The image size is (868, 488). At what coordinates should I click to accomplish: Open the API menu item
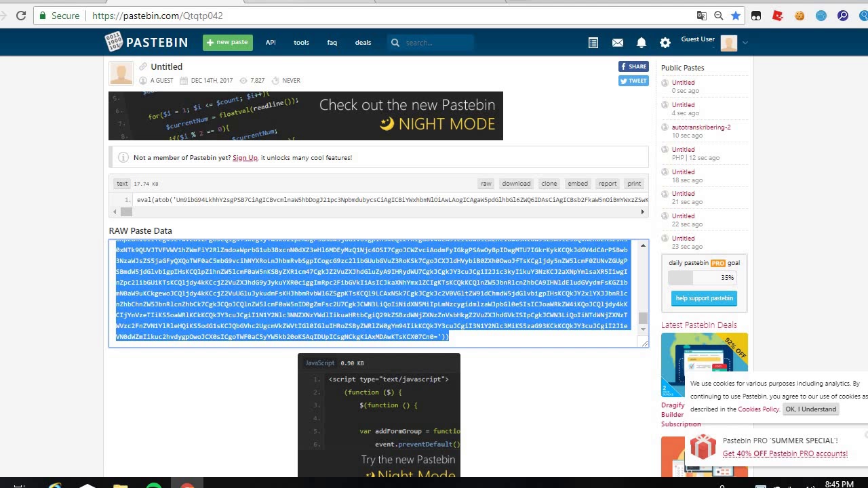271,43
